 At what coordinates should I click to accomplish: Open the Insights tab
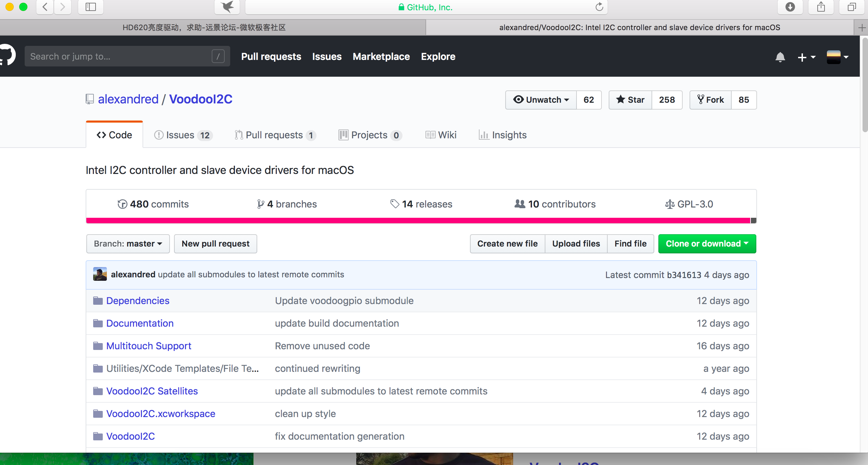[x=503, y=135]
